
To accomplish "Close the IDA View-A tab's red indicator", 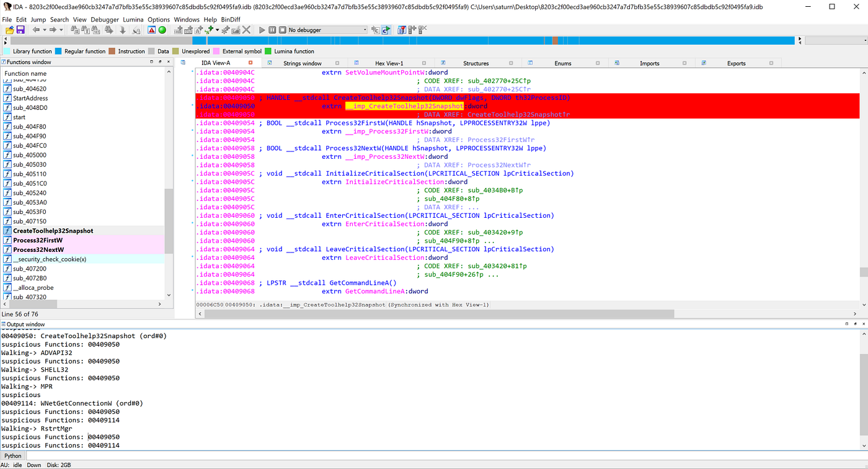I will [x=250, y=62].
